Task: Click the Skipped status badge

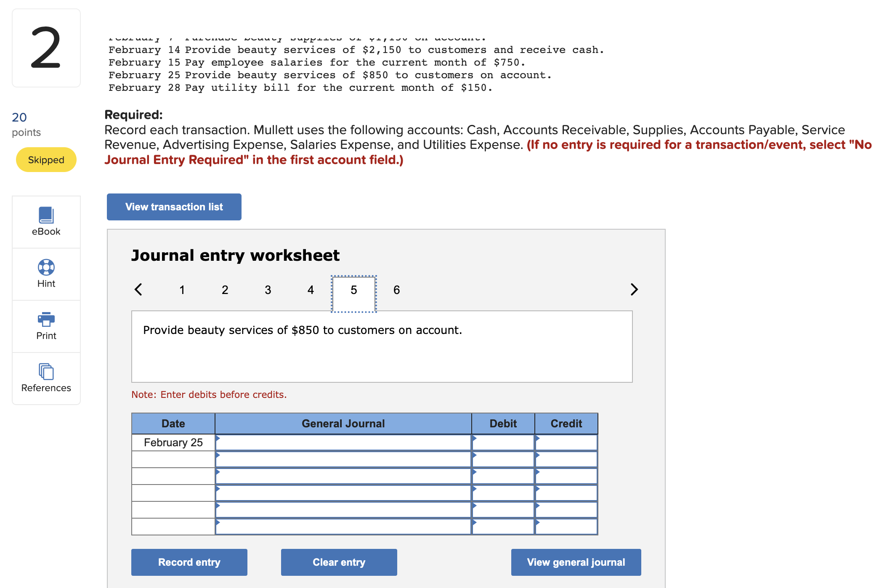Action: coord(46,160)
